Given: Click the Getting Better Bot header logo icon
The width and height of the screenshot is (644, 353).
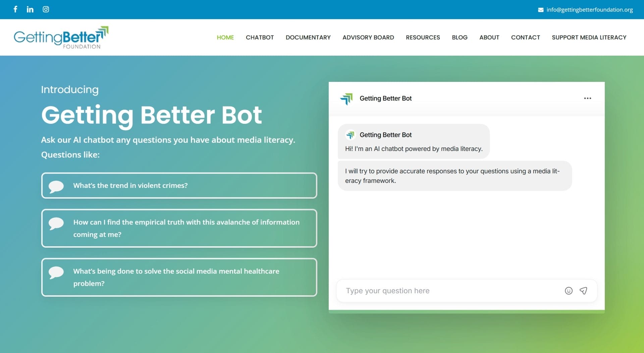Looking at the screenshot, I should pos(346,99).
